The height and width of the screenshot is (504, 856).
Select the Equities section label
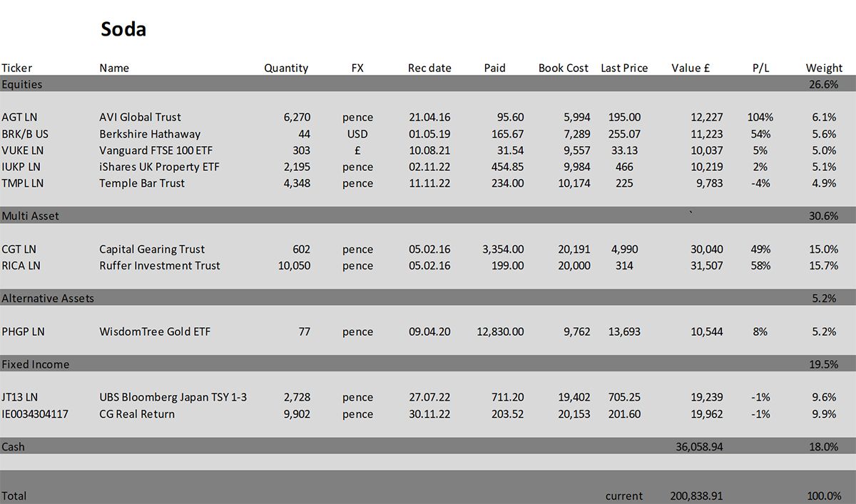tap(22, 84)
